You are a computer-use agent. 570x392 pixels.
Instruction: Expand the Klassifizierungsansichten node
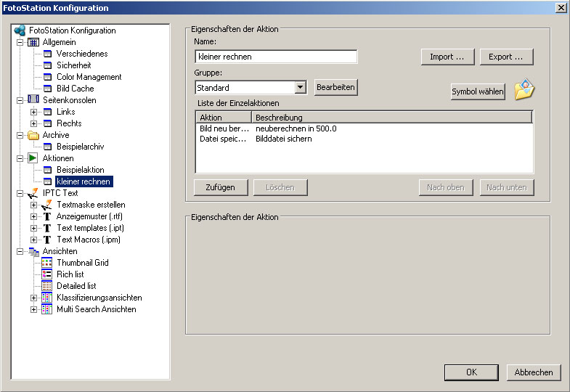[34, 298]
